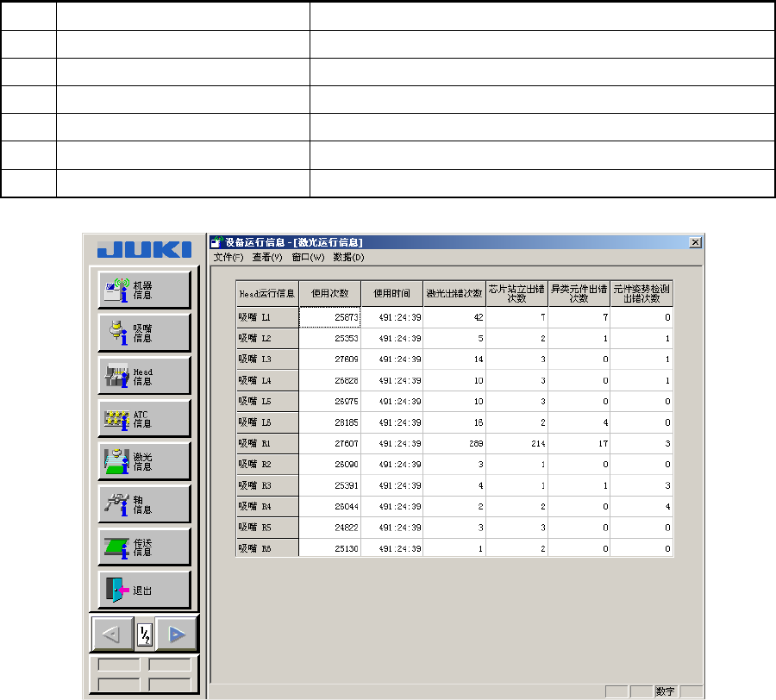Open the Head信息 panel
The image size is (776, 700).
click(x=144, y=376)
